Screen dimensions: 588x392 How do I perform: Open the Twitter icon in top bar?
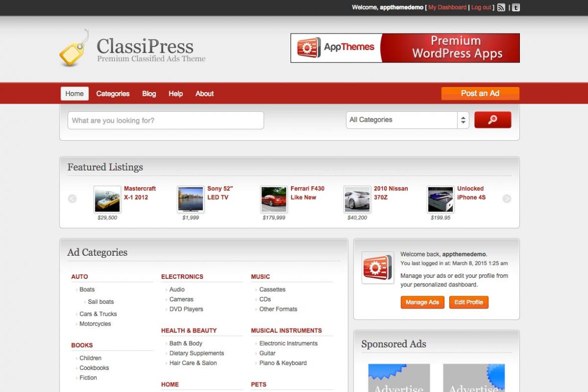(516, 8)
